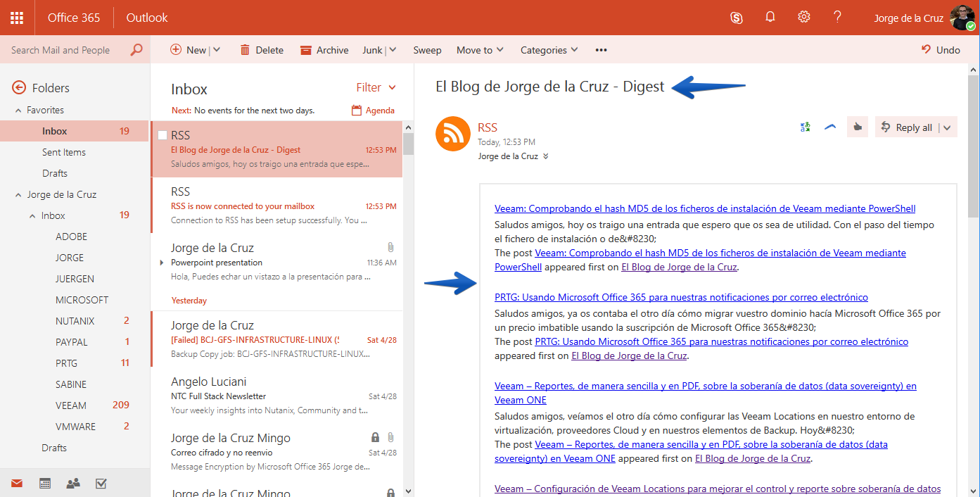Open the Categories menu

(549, 50)
